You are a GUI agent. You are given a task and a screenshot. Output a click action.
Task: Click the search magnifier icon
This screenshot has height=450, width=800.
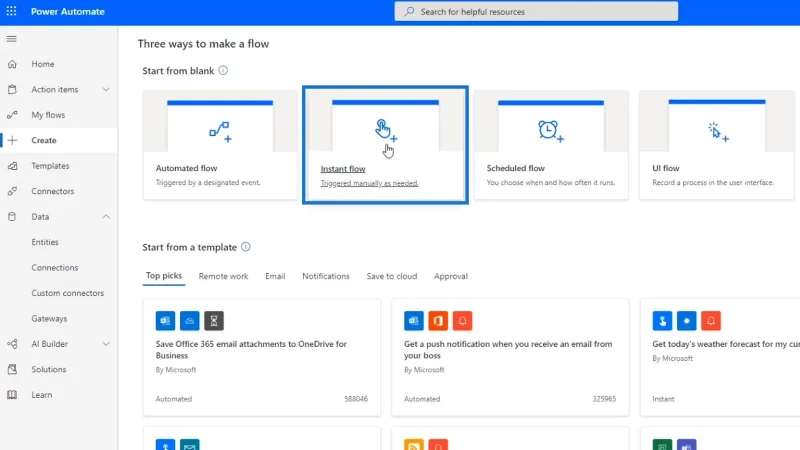[x=409, y=11]
